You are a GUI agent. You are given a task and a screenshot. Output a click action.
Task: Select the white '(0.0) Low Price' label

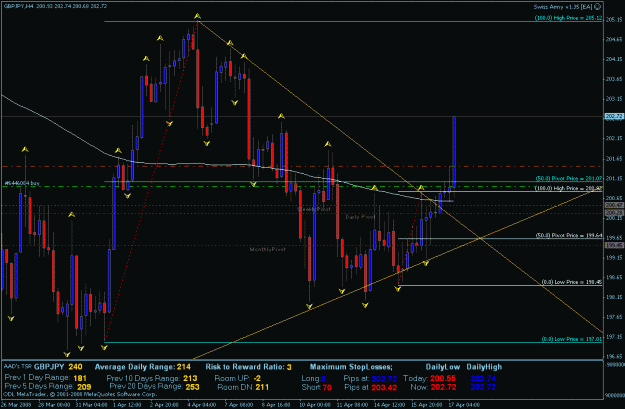click(x=572, y=282)
